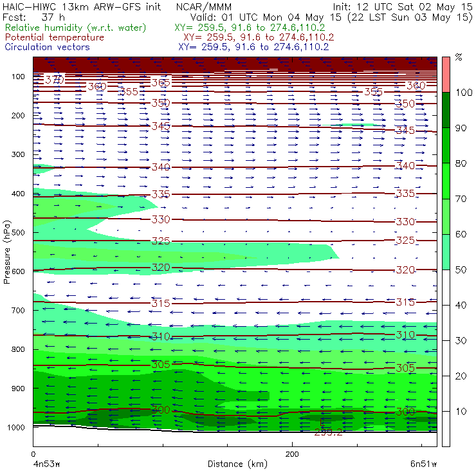
Task: Click the green XY coordinates line
Action: (250, 28)
